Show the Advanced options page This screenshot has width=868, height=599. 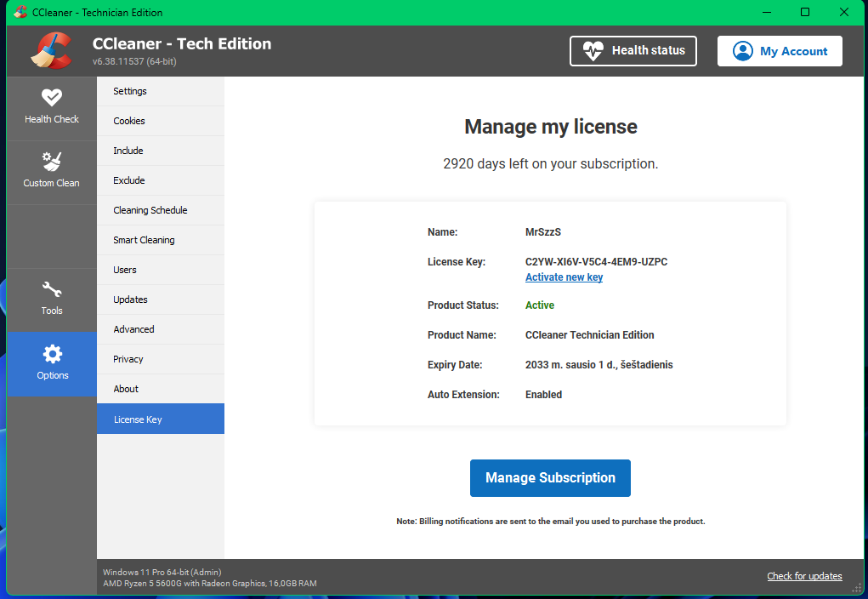161,329
